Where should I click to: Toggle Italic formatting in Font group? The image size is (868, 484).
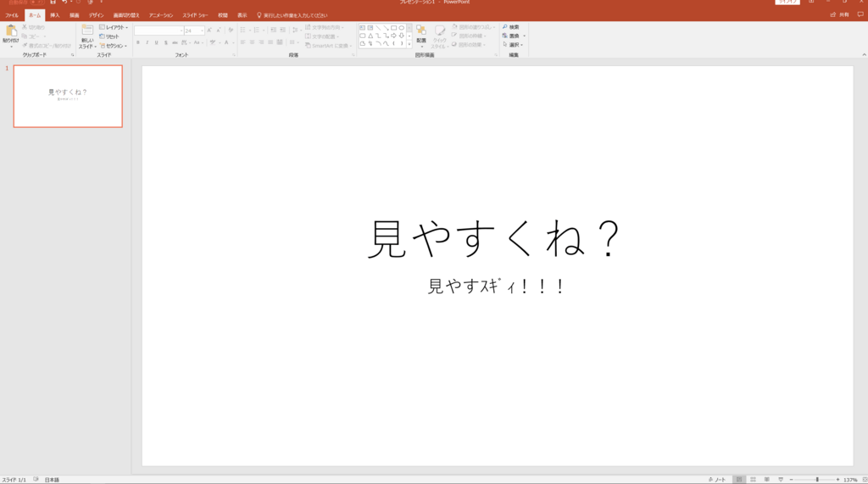point(147,42)
